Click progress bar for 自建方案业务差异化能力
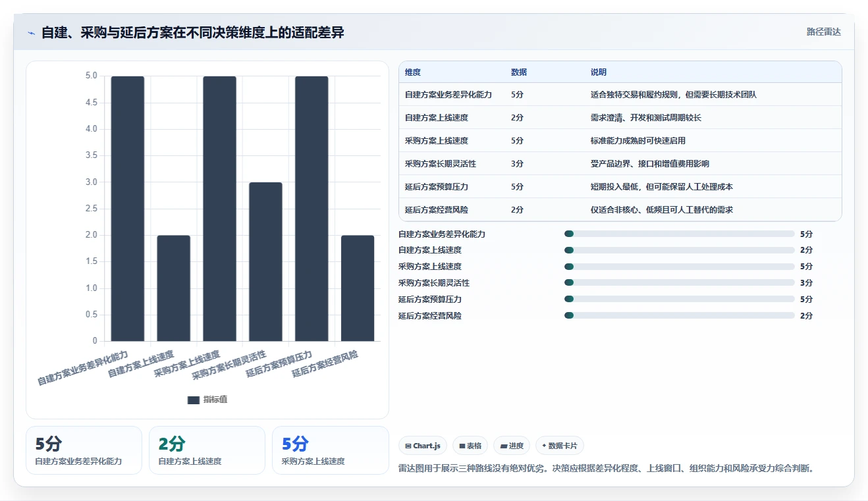Viewport: 868px width, 501px height. [x=680, y=234]
